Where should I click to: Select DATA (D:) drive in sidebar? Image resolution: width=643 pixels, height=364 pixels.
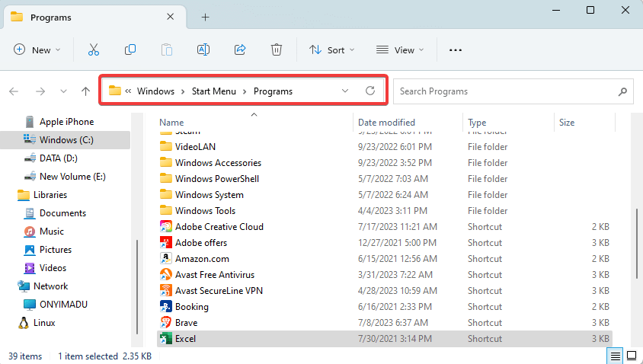click(59, 158)
